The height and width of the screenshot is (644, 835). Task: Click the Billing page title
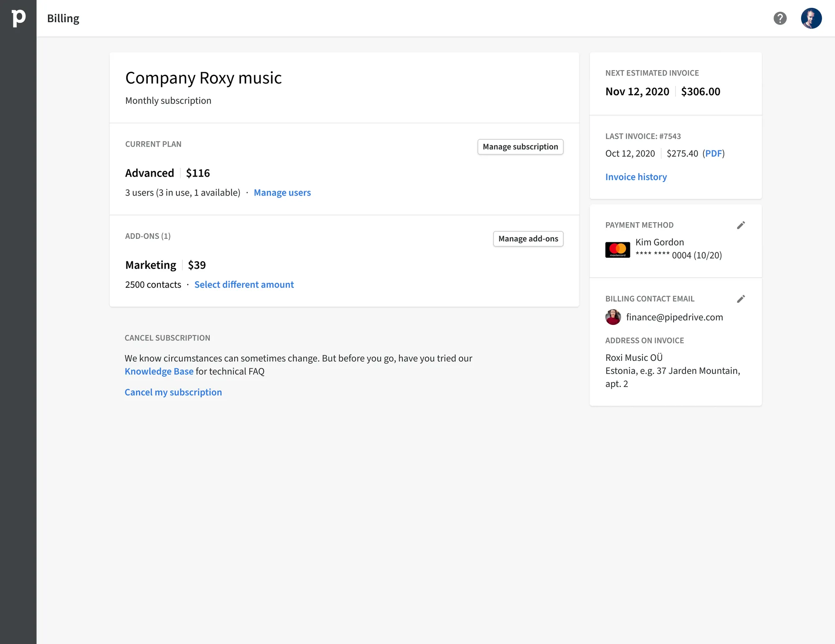[63, 18]
